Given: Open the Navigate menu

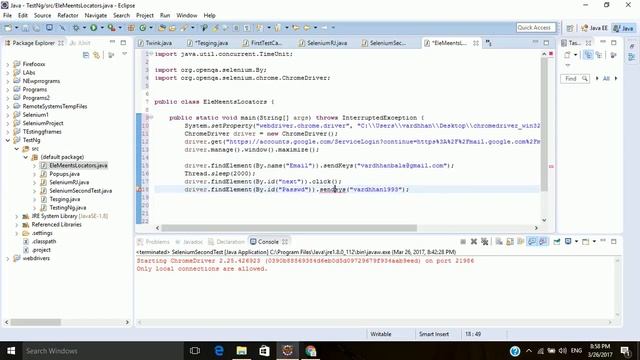Looking at the screenshot, I should [96, 16].
